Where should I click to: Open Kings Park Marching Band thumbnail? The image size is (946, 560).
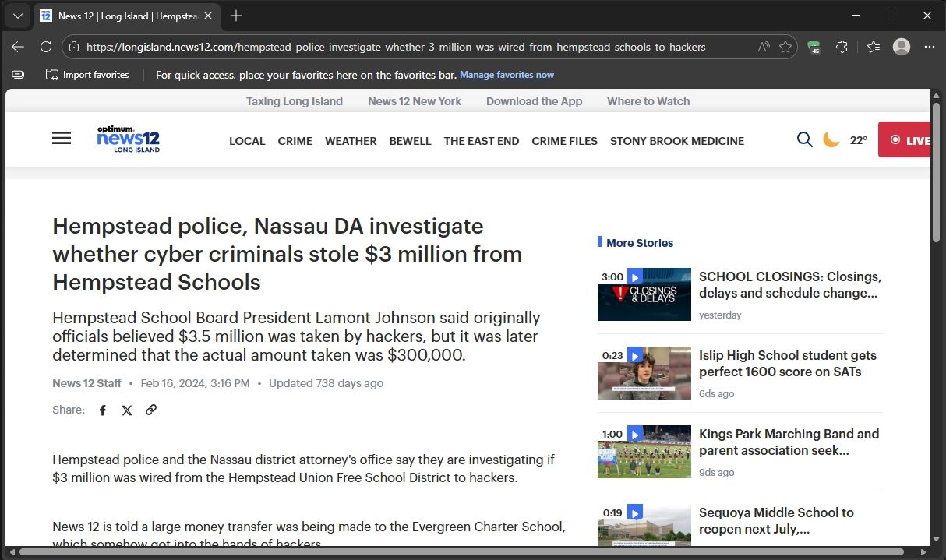644,452
